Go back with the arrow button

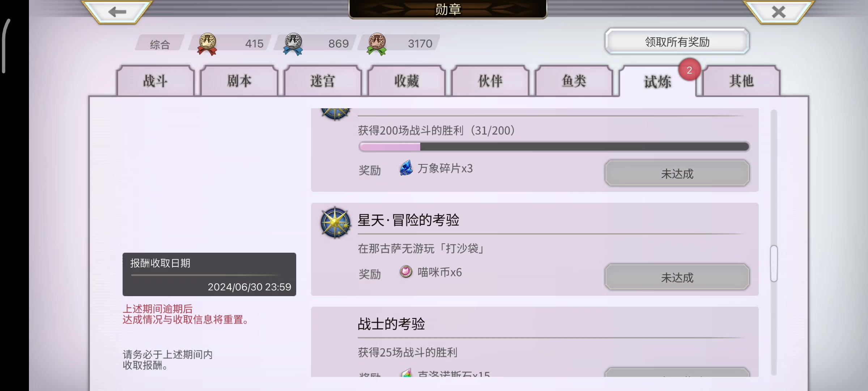click(117, 12)
